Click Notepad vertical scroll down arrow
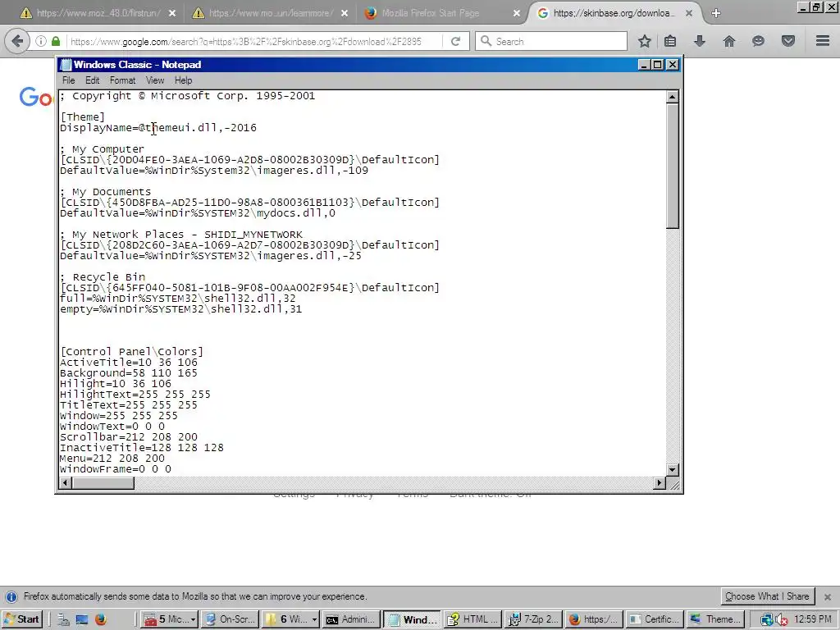Viewport: 840px width, 630px height. click(x=673, y=470)
